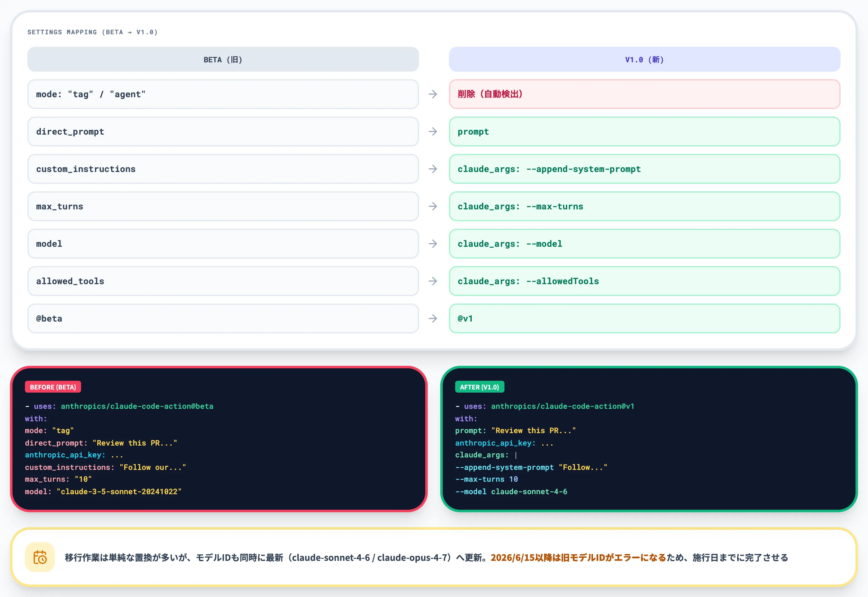Select the max_turns: "10" code line
Viewport: 868px width, 597px height.
[x=58, y=479]
